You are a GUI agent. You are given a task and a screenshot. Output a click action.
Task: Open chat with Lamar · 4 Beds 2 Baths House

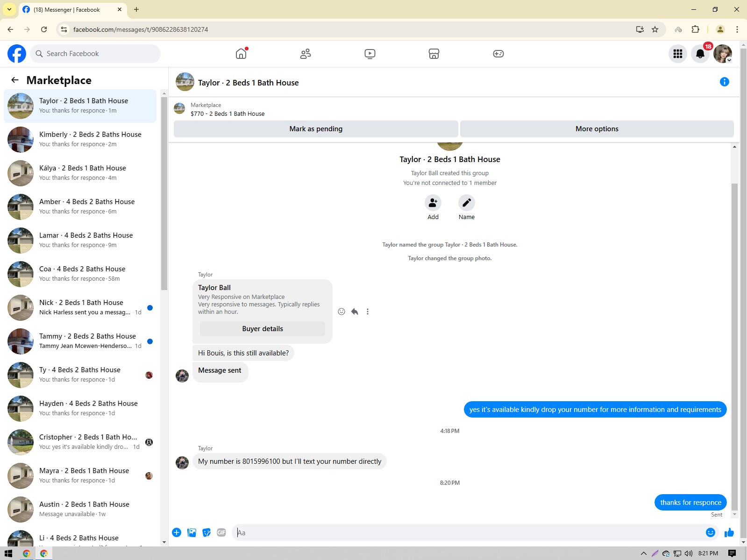point(80,241)
